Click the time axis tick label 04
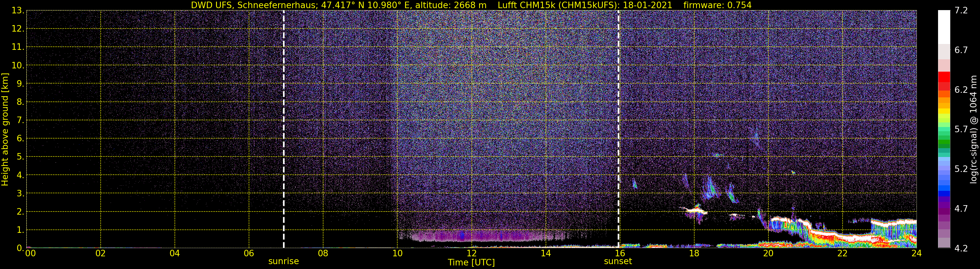The height and width of the screenshot is (269, 980). click(175, 253)
